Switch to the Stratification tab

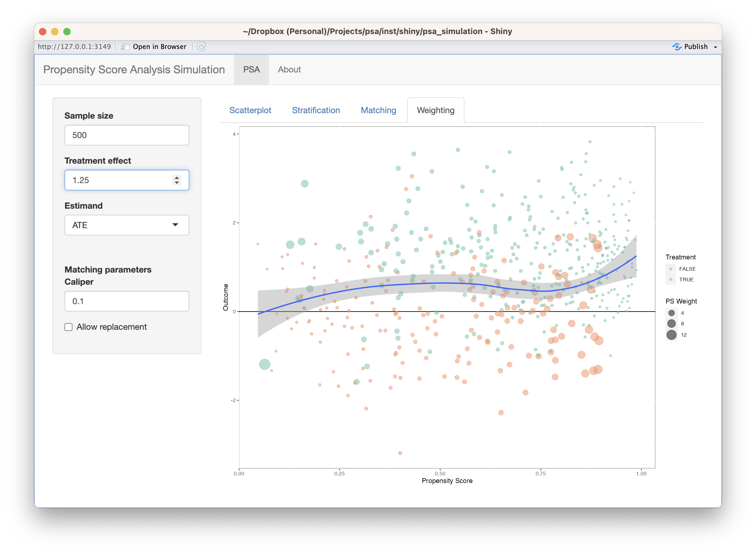[x=316, y=110]
